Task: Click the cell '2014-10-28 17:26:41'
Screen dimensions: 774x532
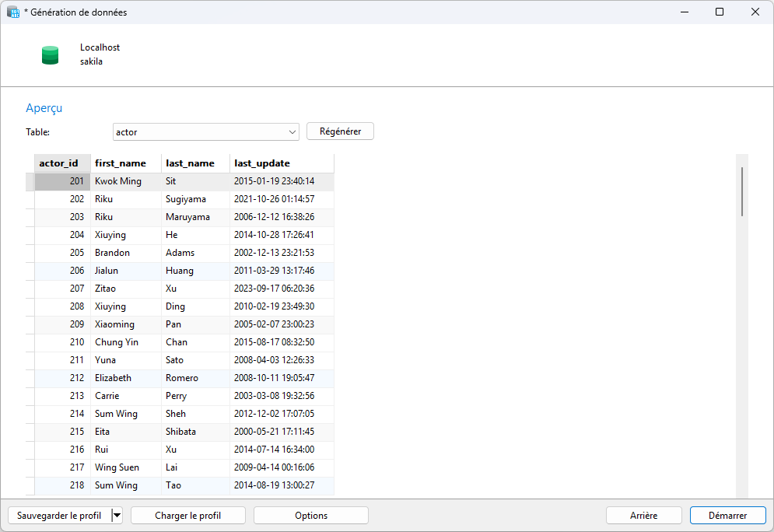Action: pos(282,235)
